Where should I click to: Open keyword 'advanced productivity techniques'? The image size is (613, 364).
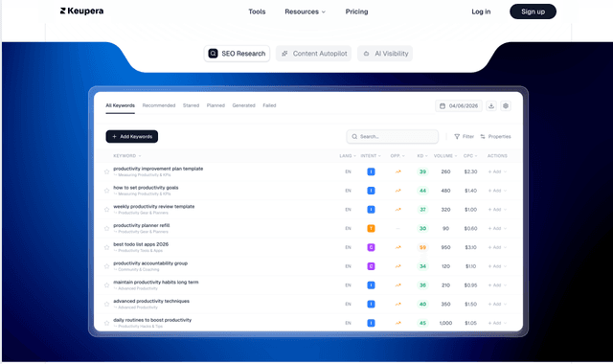[x=151, y=301]
